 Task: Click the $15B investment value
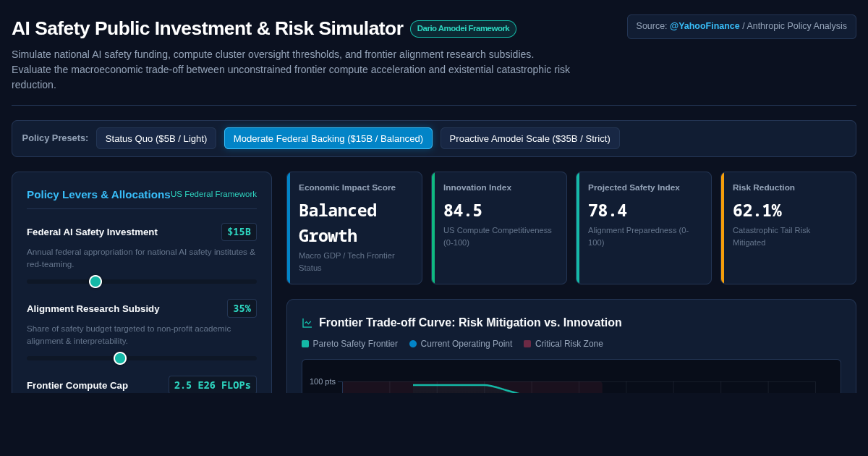pyautogui.click(x=239, y=232)
